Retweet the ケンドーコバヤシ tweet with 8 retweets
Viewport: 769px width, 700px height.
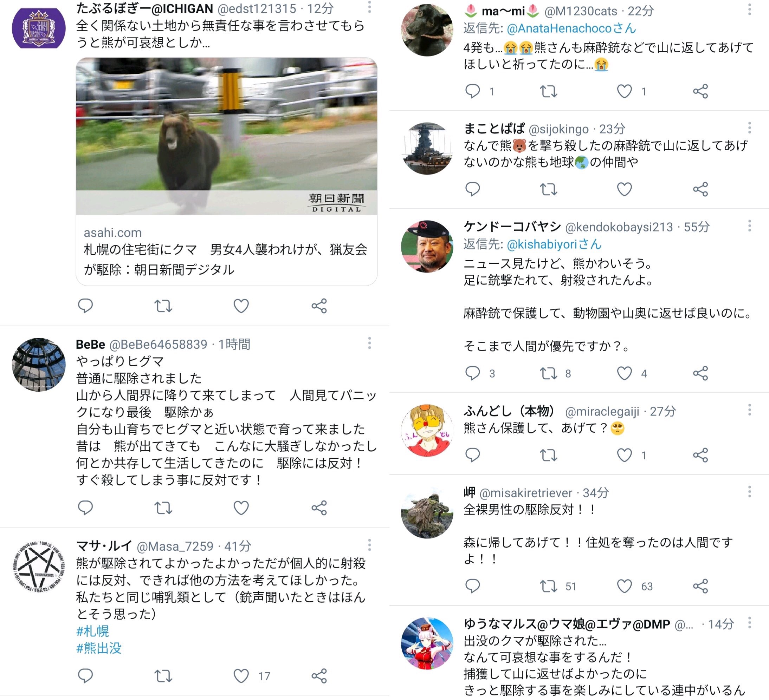(x=549, y=373)
